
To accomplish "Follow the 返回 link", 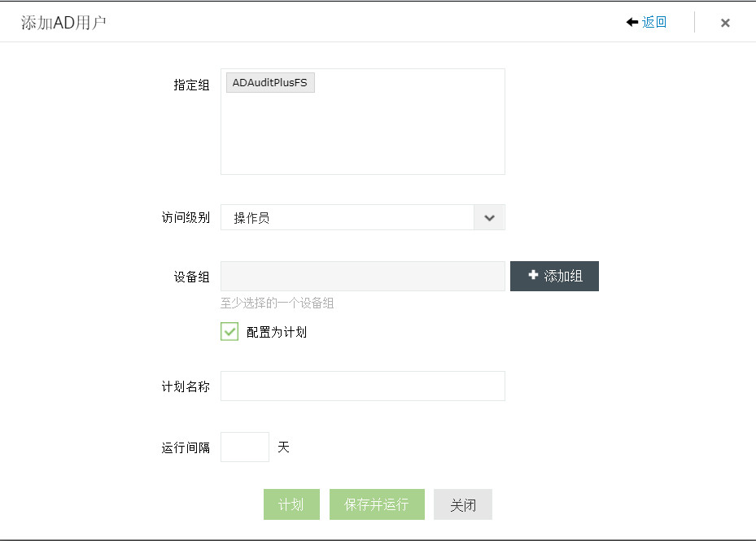I will point(654,22).
